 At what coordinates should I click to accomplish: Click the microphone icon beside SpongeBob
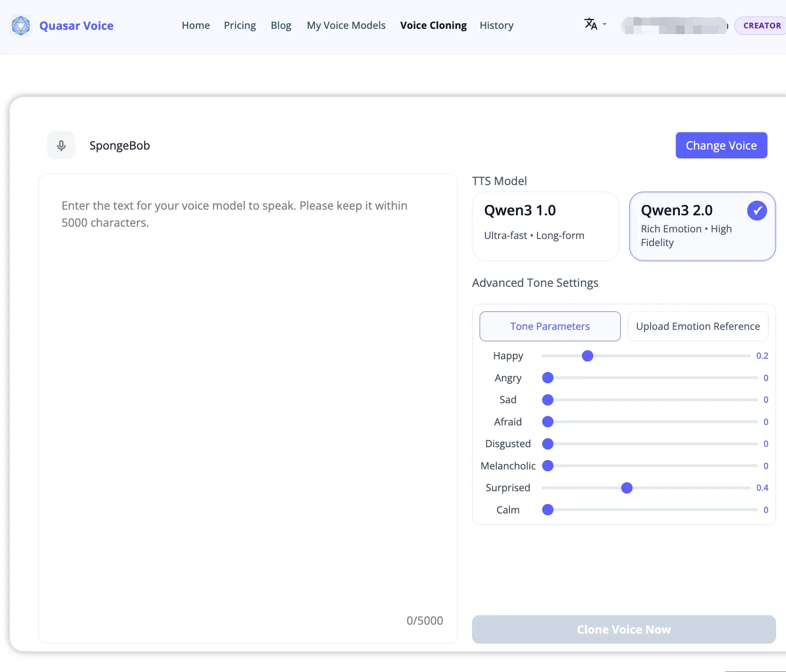click(61, 145)
